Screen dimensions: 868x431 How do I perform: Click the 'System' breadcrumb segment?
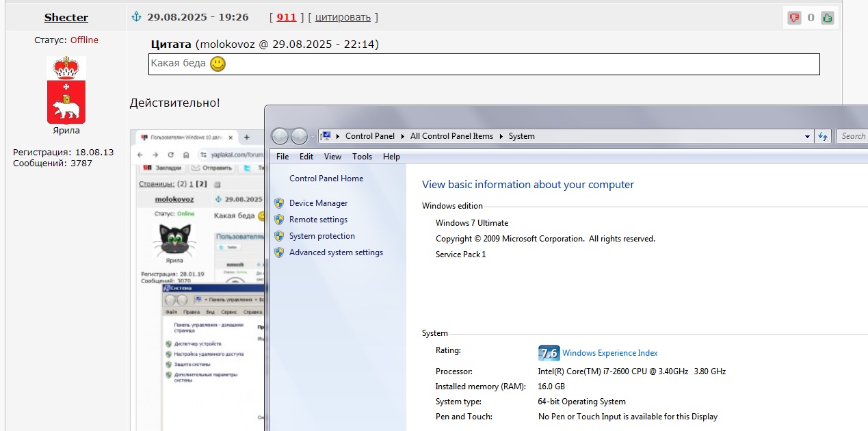[x=521, y=136]
